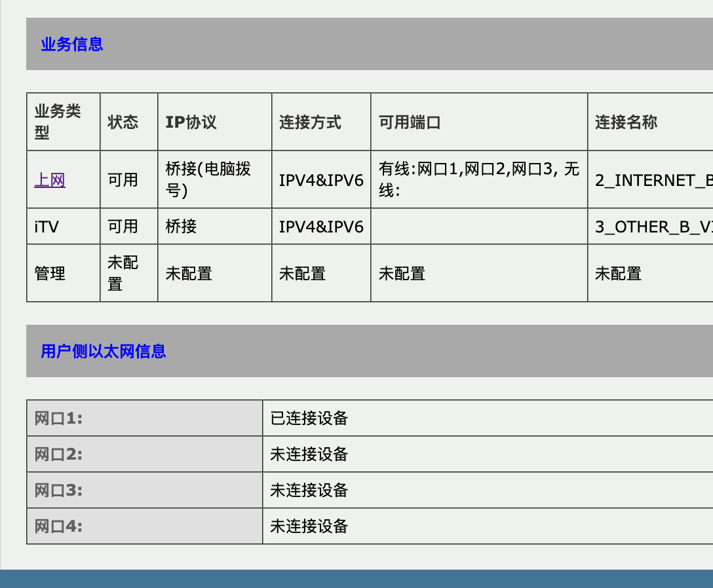This screenshot has width=713, height=588.
Task: Select the 网口4: label
Action: point(58,526)
